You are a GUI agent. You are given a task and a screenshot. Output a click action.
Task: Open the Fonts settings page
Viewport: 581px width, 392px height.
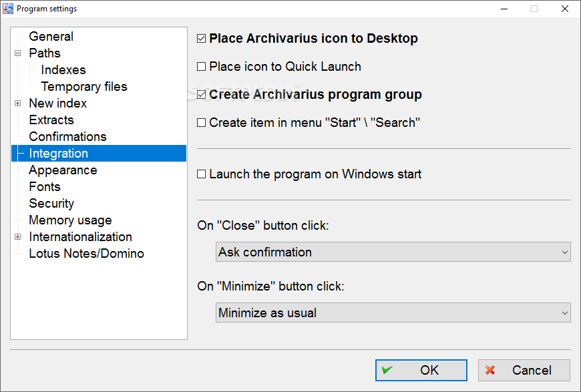tap(45, 187)
